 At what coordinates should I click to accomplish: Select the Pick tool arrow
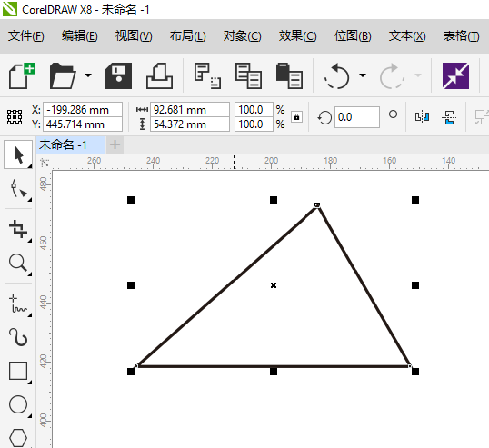(18, 154)
